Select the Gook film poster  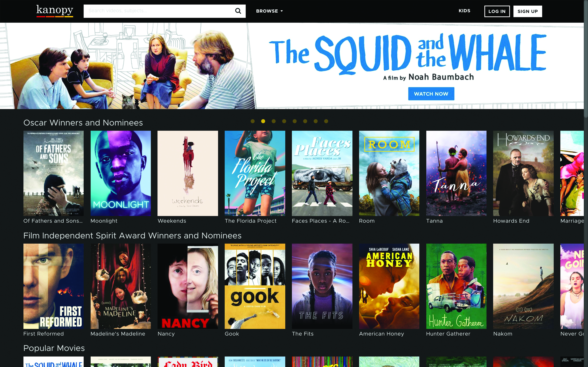click(x=255, y=286)
